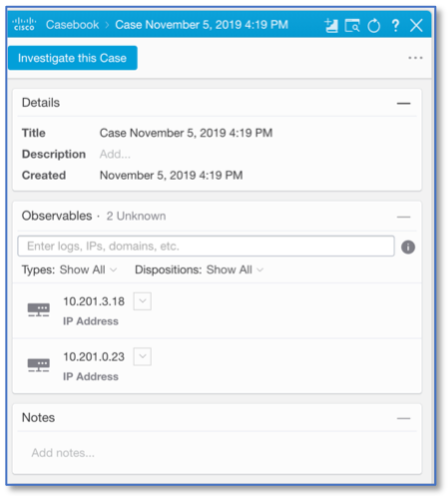Viewport: 448px width, 496px height.
Task: Click the device icon for 10.201.0.23
Action: (39, 365)
